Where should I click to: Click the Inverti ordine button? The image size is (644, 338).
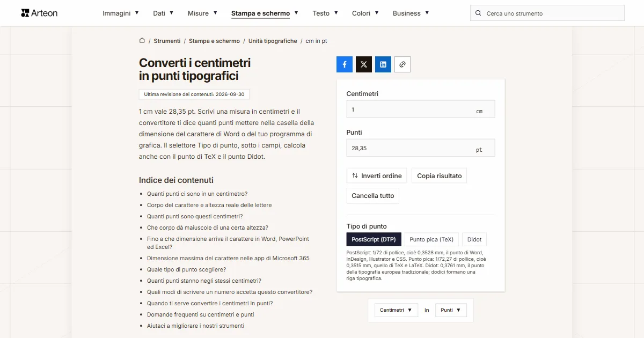[377, 176]
